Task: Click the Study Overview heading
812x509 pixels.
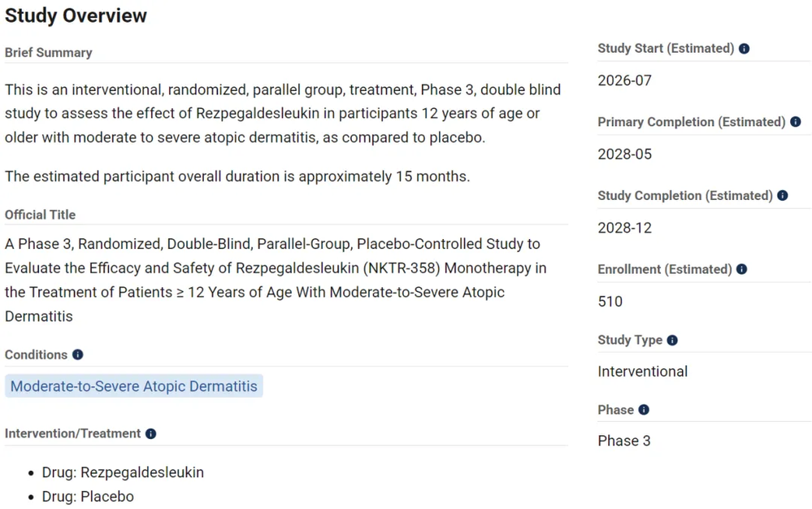Action: click(76, 15)
